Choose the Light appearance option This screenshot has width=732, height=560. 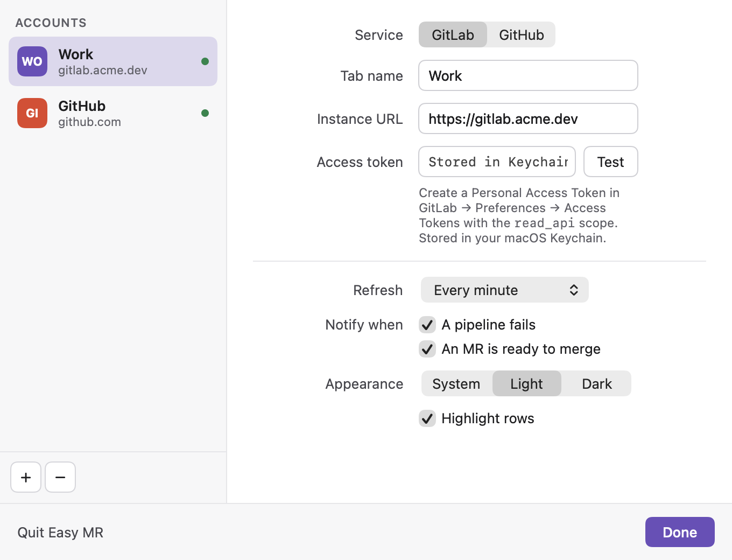tap(527, 384)
